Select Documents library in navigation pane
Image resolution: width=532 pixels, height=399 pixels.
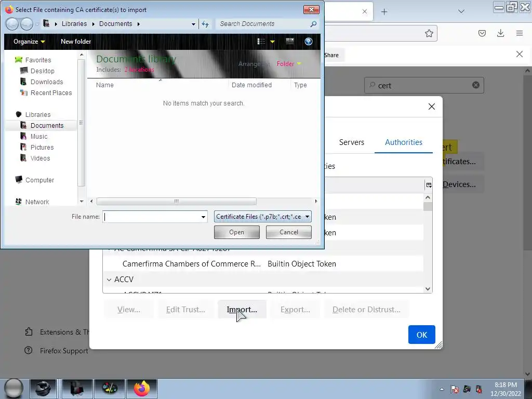tap(47, 126)
